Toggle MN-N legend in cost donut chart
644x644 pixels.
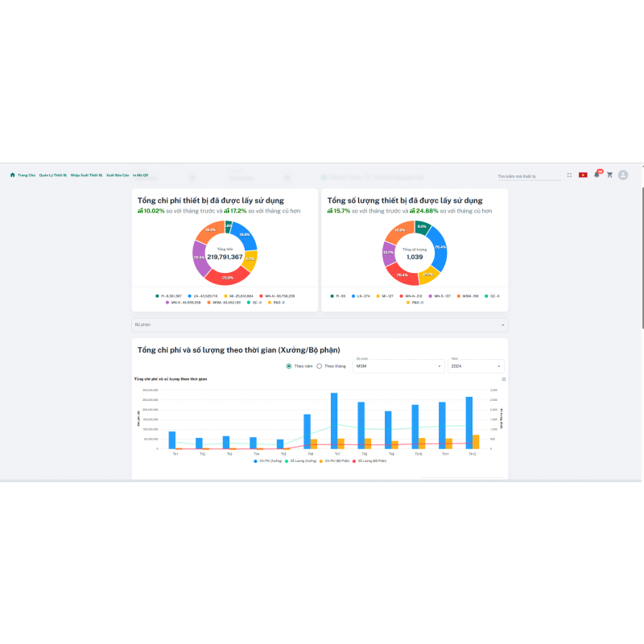(277, 296)
